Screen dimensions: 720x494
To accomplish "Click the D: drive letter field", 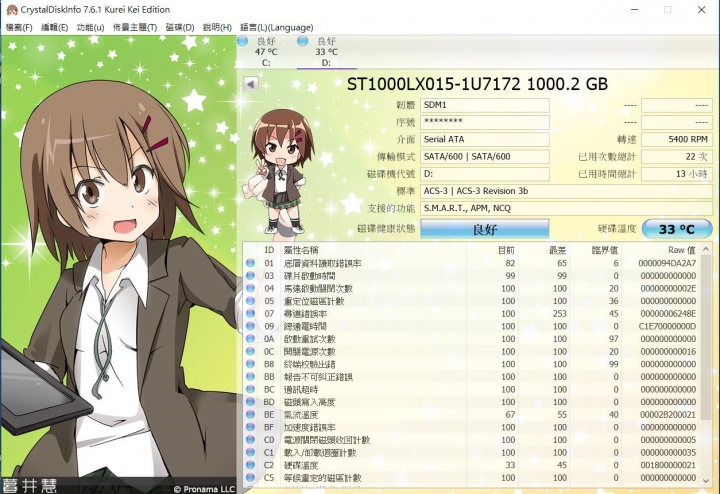I will (484, 174).
